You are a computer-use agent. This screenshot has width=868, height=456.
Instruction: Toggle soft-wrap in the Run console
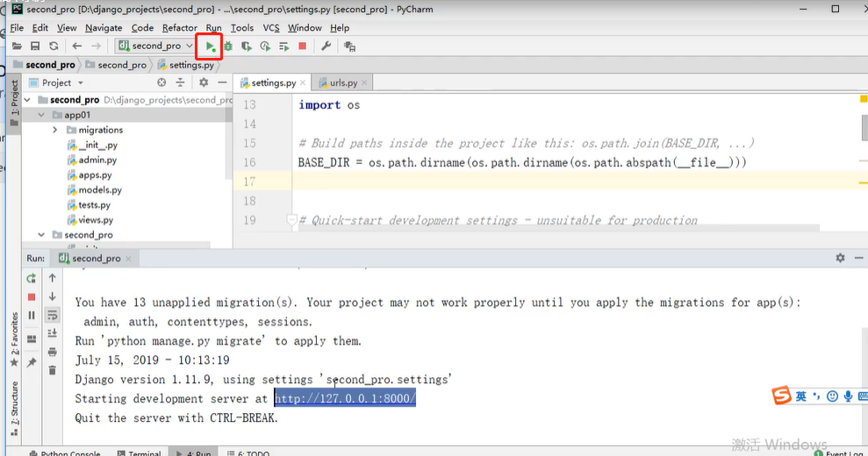52,315
